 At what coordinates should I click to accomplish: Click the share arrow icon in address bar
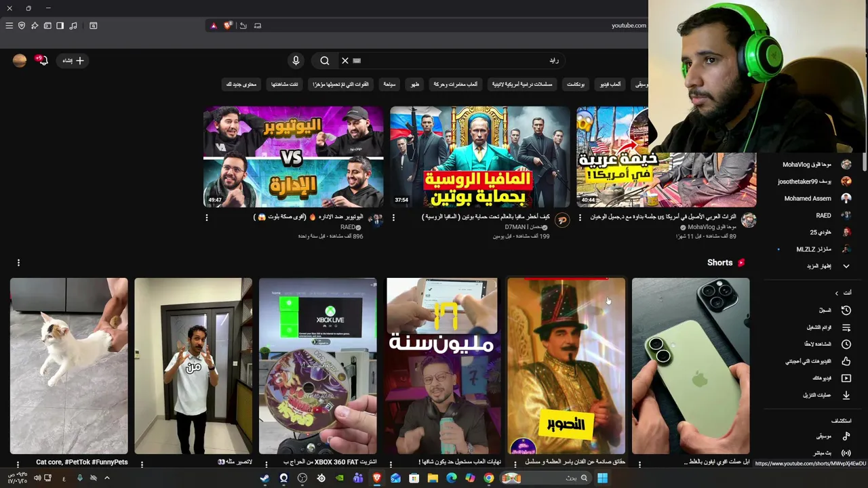click(x=243, y=26)
